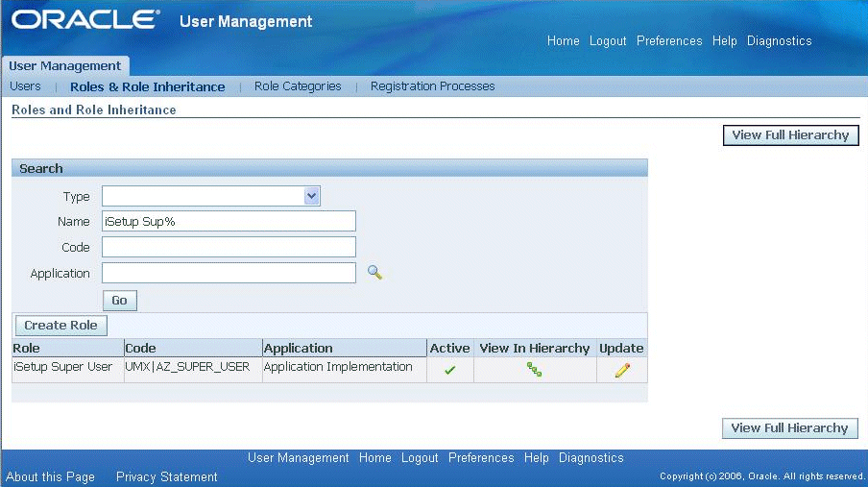
Task: Click the bottom View Full Hierarchy button
Action: point(790,428)
